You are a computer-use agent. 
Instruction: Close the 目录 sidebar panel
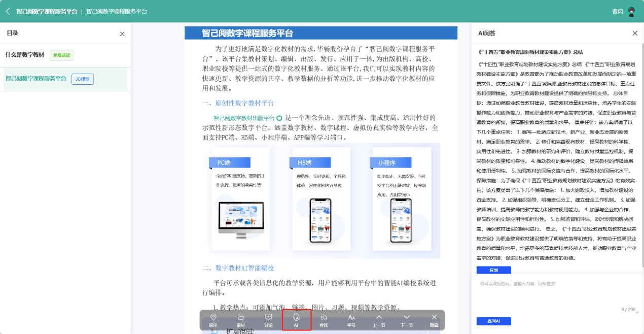[x=122, y=34]
